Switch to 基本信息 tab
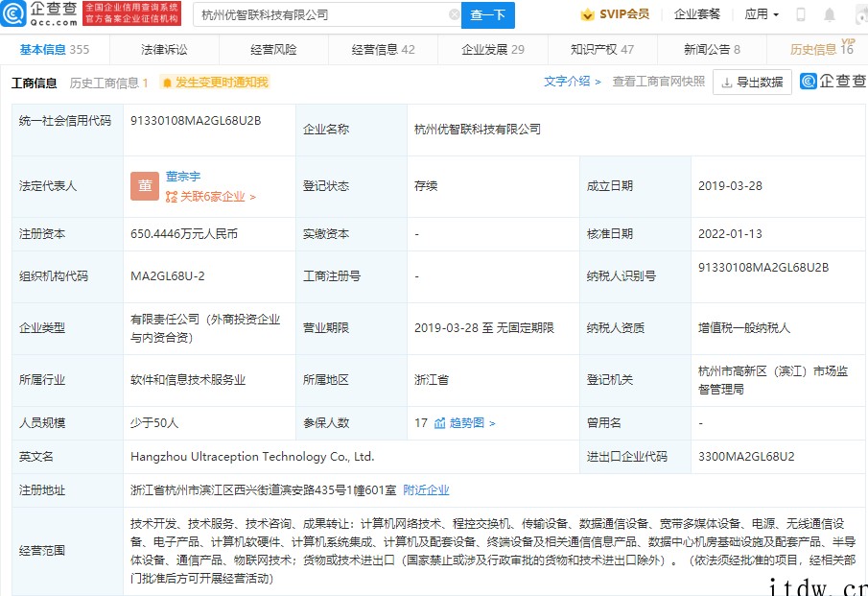 (x=55, y=49)
